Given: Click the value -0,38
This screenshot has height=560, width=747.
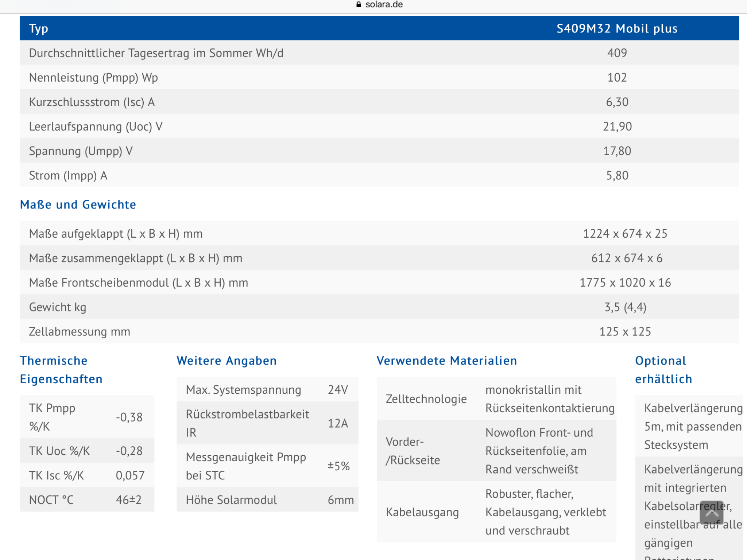Looking at the screenshot, I should (x=129, y=417).
